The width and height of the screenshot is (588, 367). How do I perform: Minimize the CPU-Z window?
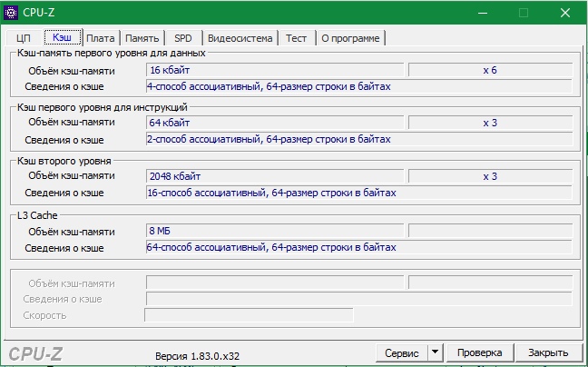click(x=481, y=13)
